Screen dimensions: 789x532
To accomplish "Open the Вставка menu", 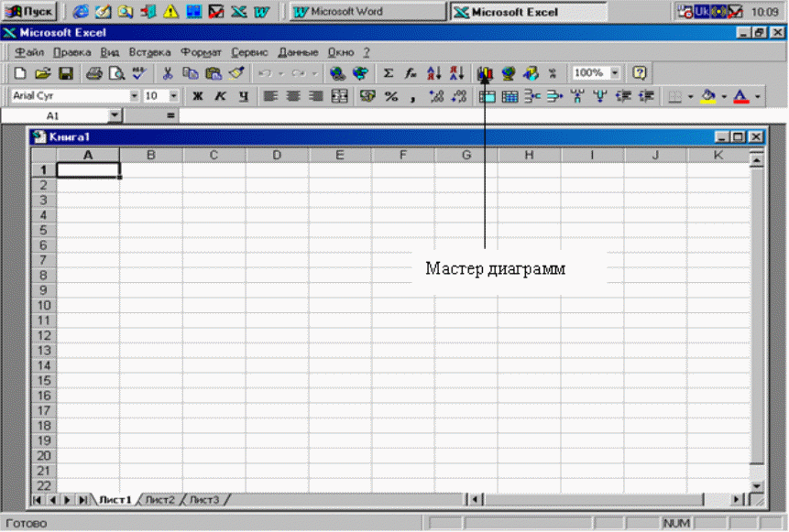I will click(149, 52).
